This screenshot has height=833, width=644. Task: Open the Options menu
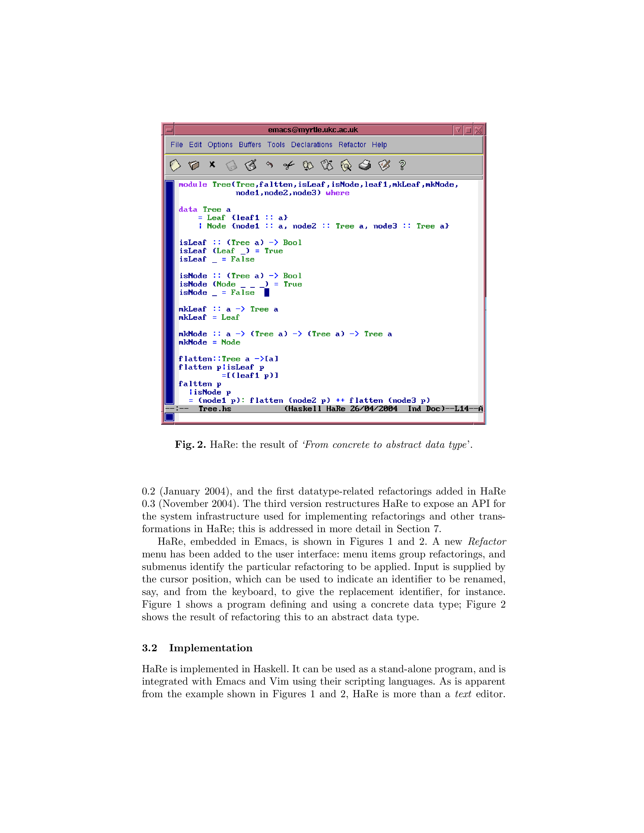tap(220, 145)
